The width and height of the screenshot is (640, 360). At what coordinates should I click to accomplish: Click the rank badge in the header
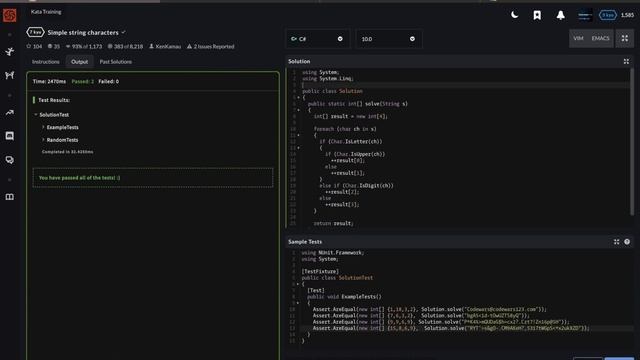point(608,15)
